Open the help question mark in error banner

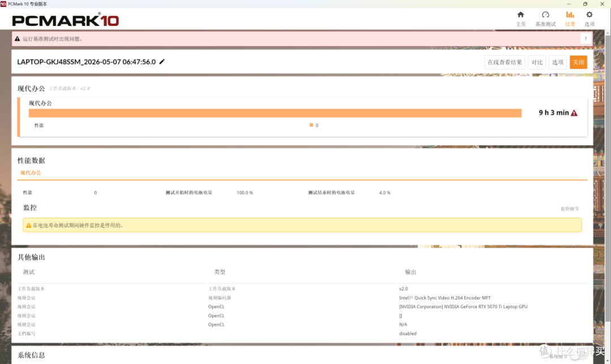[586, 38]
